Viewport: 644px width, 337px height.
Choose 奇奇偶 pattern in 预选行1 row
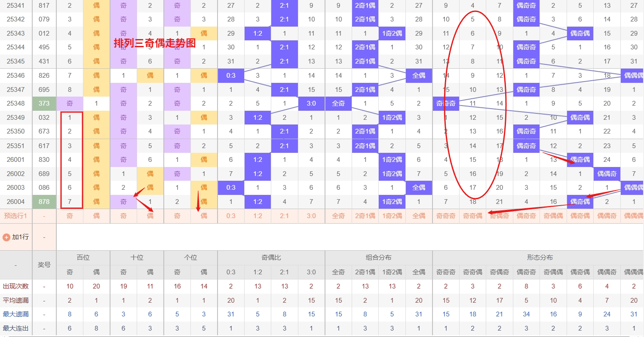click(x=472, y=216)
